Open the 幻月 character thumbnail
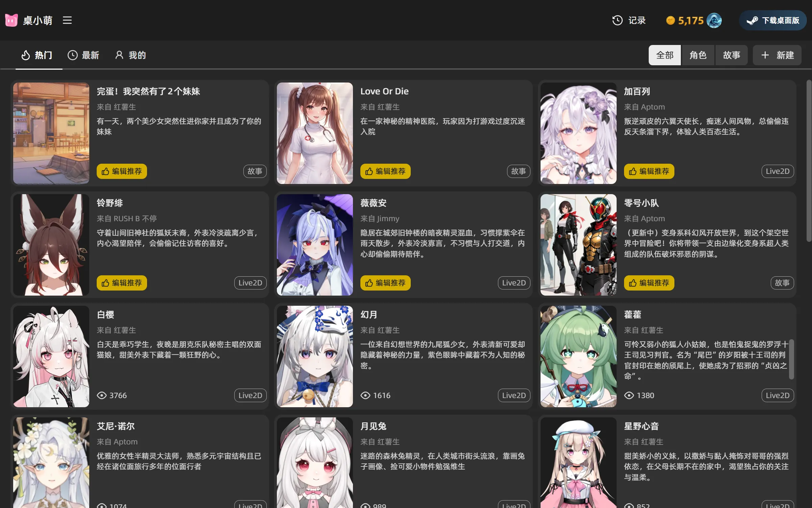Screen dimensions: 812x508 pyautogui.click(x=315, y=356)
